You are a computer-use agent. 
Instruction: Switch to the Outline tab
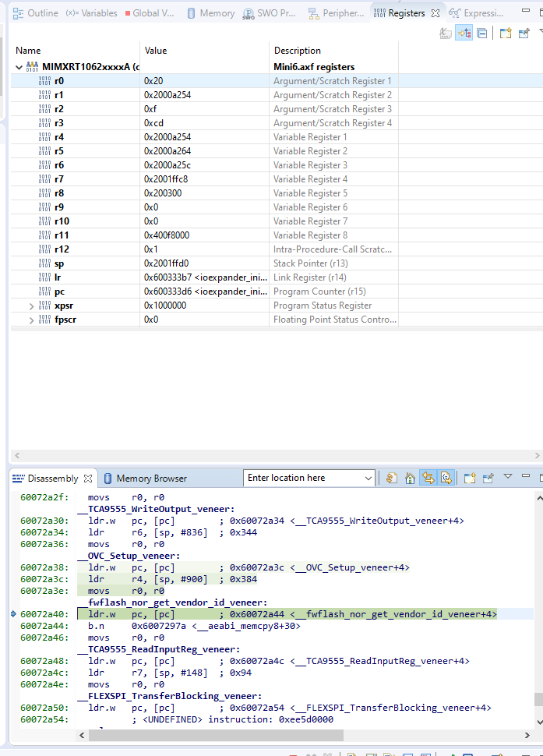pos(36,13)
